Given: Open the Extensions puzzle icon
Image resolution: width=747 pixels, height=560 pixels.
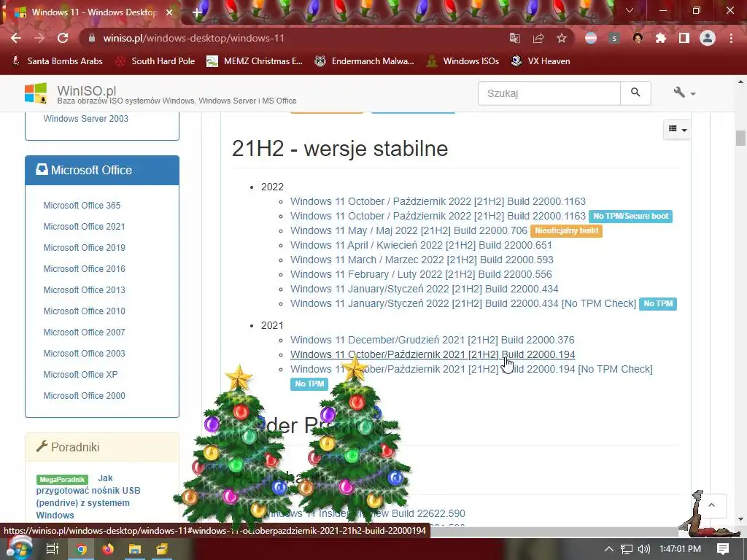Looking at the screenshot, I should (x=660, y=38).
